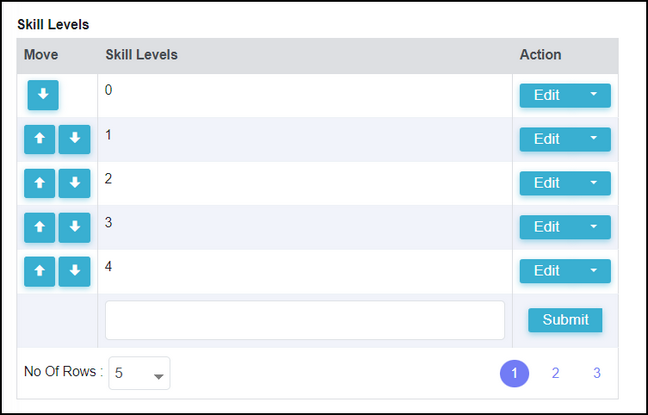Viewport: 648px width, 415px height.
Task: Move skill level 1 up
Action: click(x=40, y=139)
